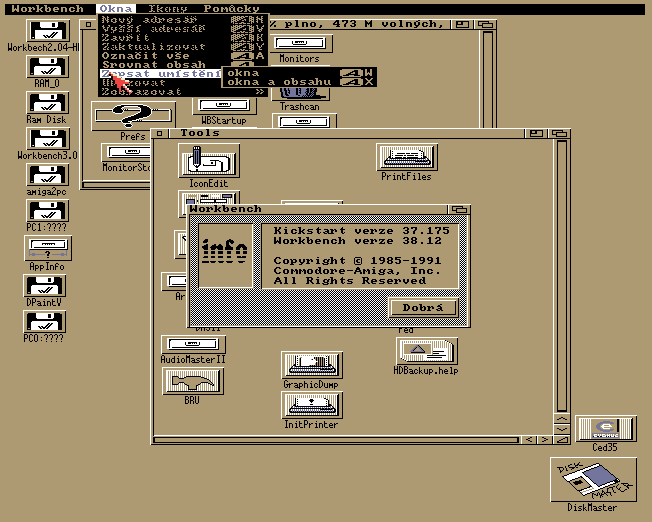Choose 'okna a obsahu' from the submenu
652x522 pixels.
click(x=278, y=82)
